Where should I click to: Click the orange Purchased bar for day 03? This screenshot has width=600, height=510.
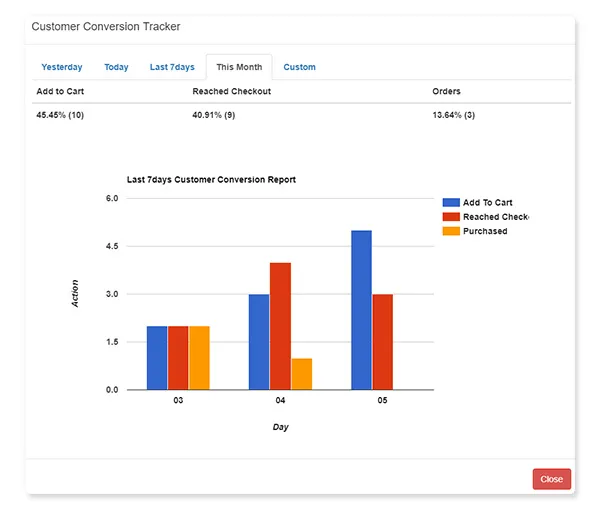coord(199,357)
